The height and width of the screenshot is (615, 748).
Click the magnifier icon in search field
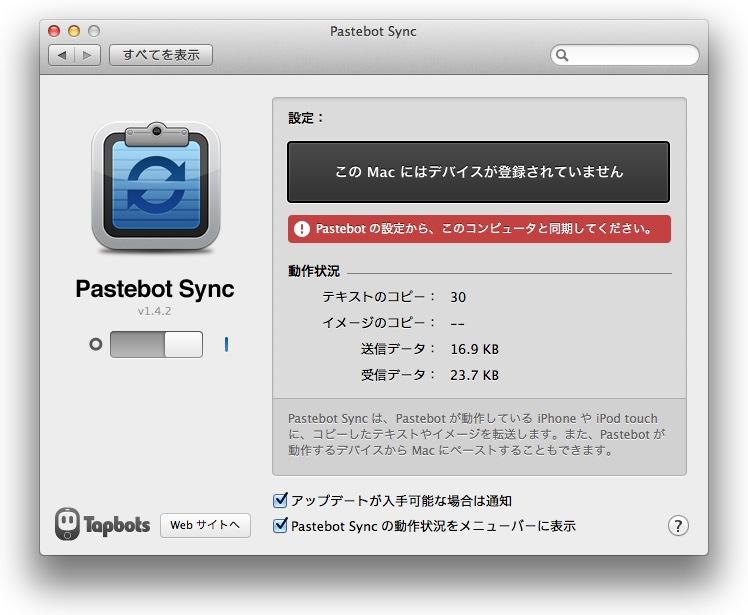(563, 55)
